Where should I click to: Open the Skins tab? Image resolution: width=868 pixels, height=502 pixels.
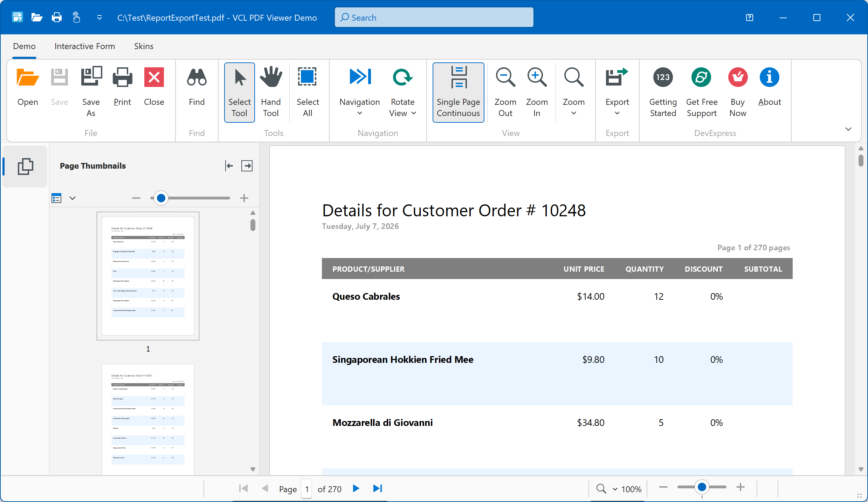click(144, 46)
